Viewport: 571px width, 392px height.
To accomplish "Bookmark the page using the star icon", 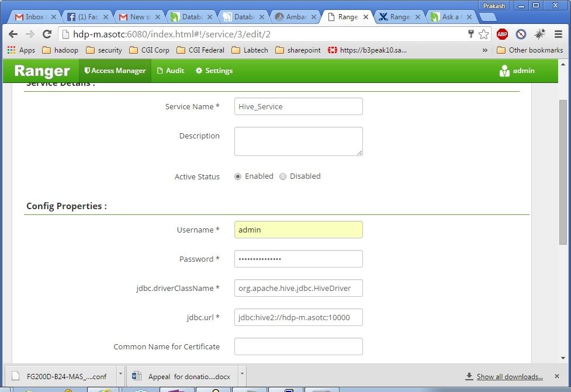I will (x=483, y=34).
